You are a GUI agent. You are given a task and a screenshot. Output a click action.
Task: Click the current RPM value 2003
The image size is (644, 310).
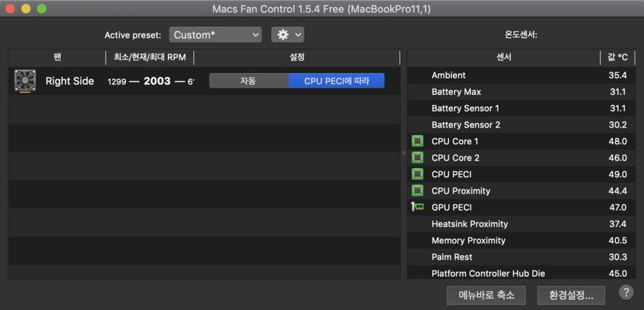[157, 81]
